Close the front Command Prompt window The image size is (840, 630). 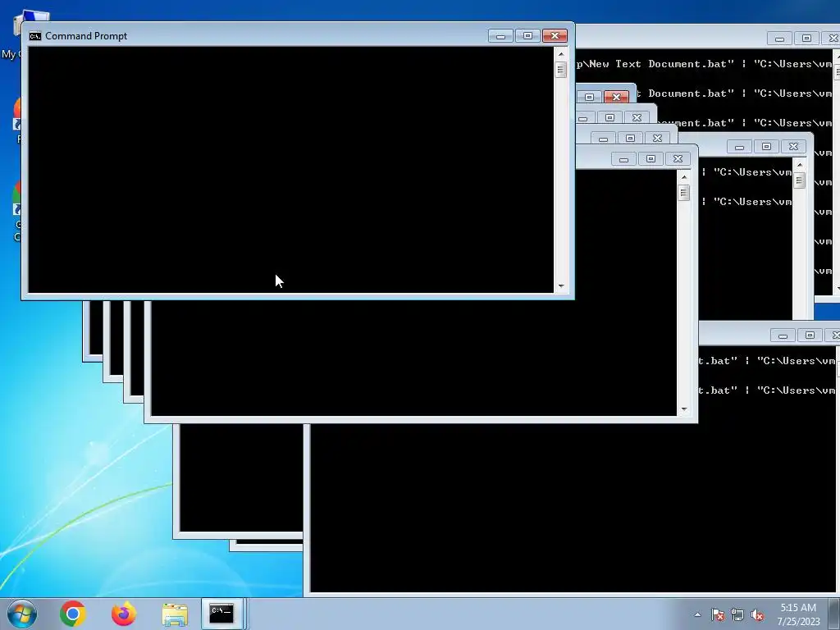(555, 36)
